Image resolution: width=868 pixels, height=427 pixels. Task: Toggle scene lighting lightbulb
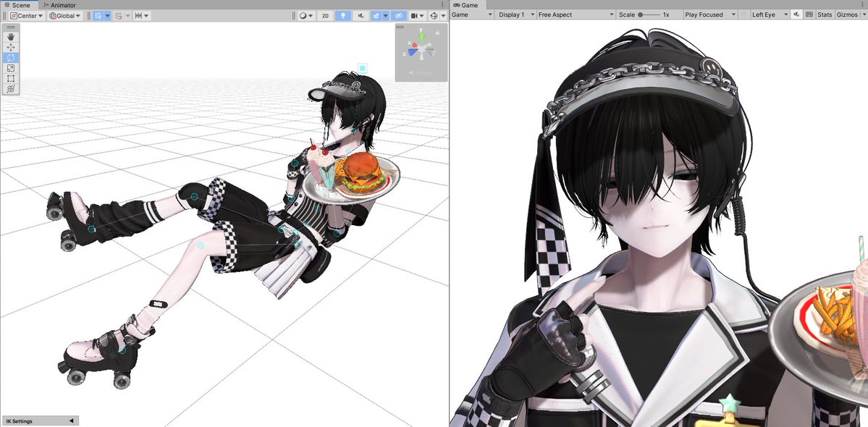[343, 15]
